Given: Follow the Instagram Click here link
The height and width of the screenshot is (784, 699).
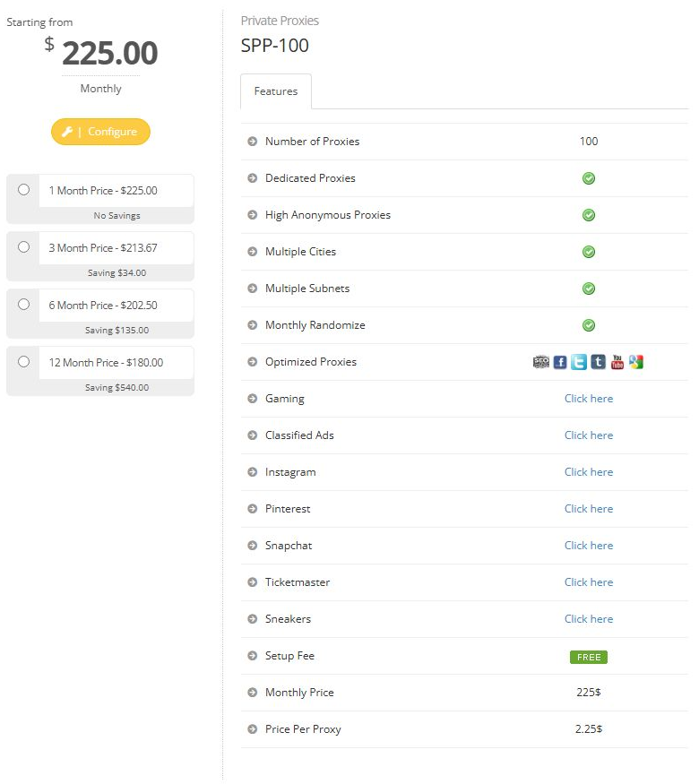Looking at the screenshot, I should (589, 472).
